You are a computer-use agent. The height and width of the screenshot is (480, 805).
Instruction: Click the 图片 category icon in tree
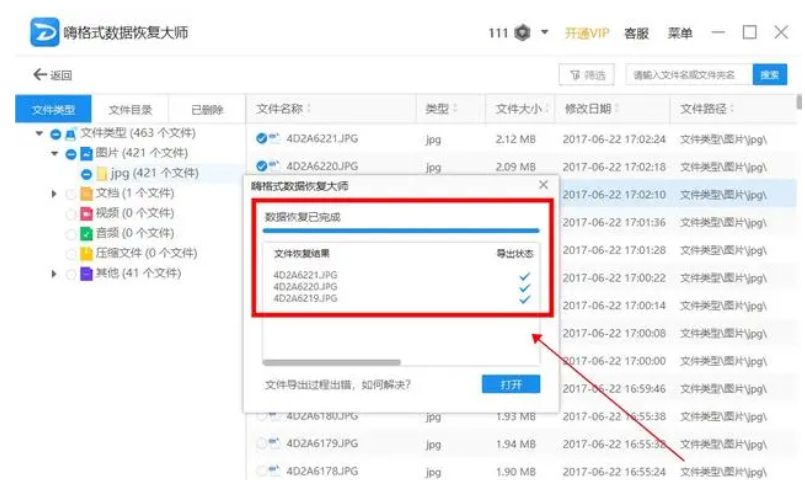[x=87, y=153]
